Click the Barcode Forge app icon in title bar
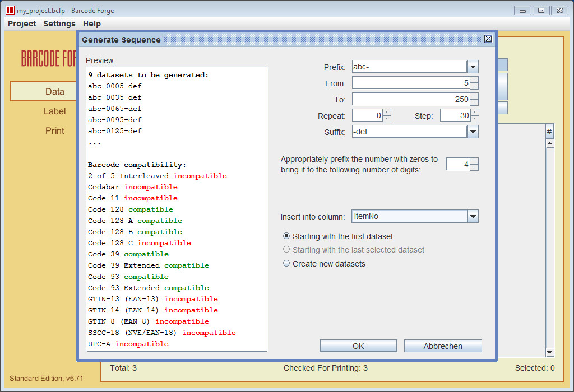Viewport: 574px width, 392px height. coord(10,10)
